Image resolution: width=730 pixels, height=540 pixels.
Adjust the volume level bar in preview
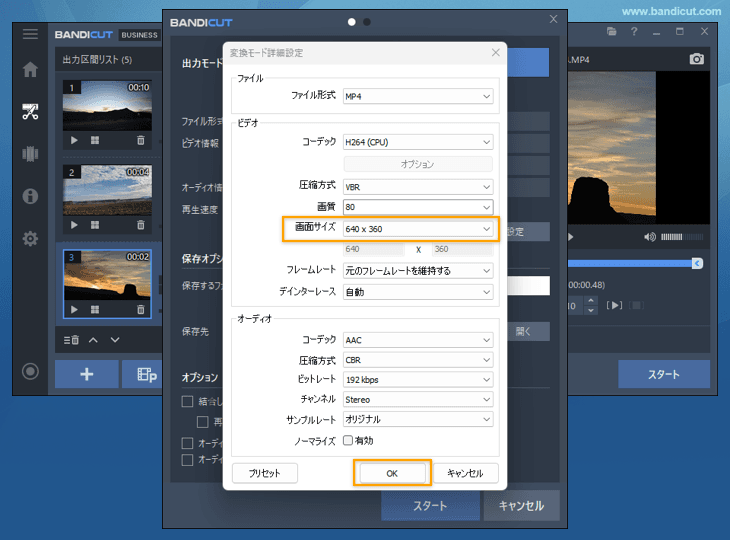click(682, 237)
